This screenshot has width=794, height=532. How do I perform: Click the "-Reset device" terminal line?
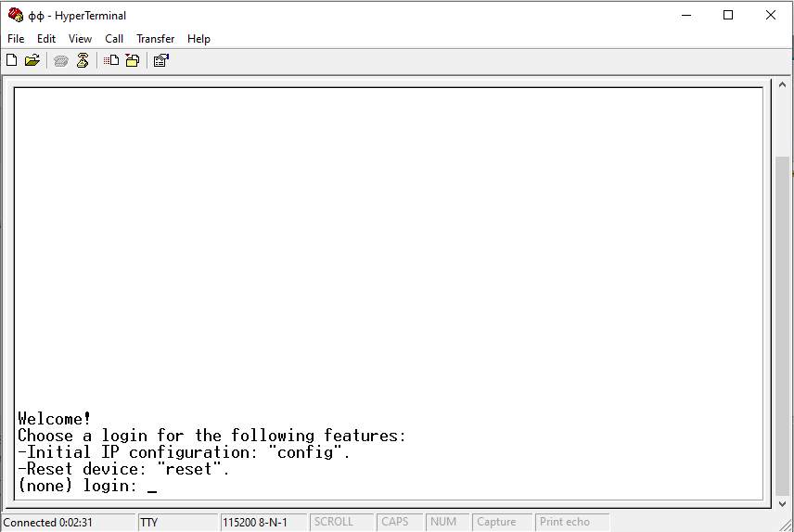(123, 469)
